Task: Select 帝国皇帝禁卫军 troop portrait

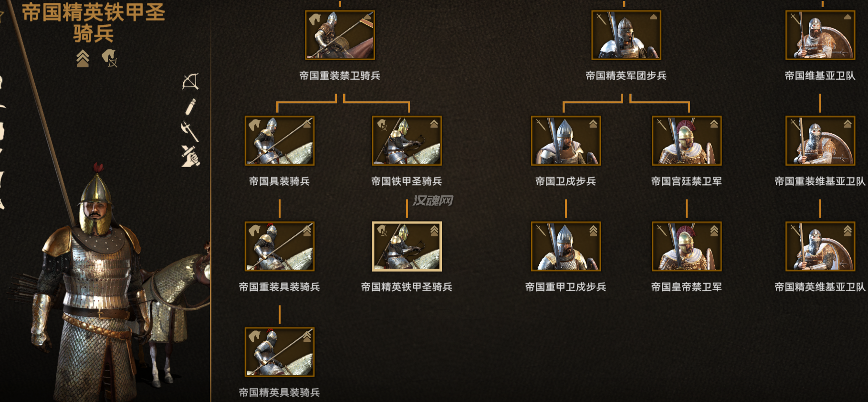Action: pyautogui.click(x=687, y=246)
